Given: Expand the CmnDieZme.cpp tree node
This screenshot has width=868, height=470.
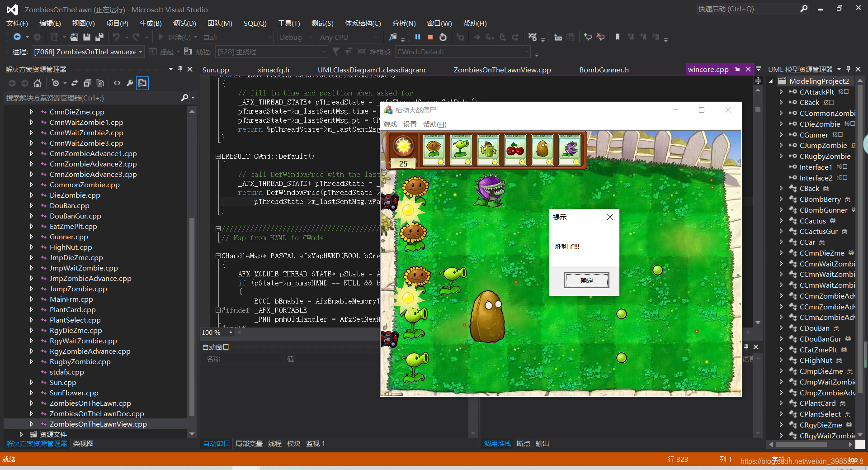Looking at the screenshot, I should click(31, 112).
